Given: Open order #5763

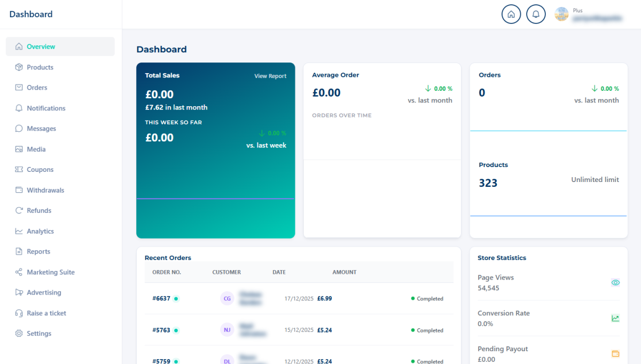Looking at the screenshot, I should [x=161, y=330].
